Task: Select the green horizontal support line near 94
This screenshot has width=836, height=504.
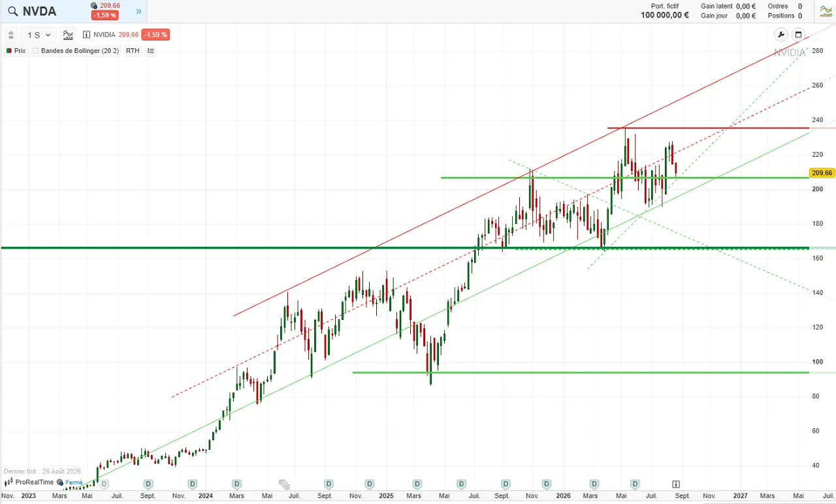Action: coord(581,373)
